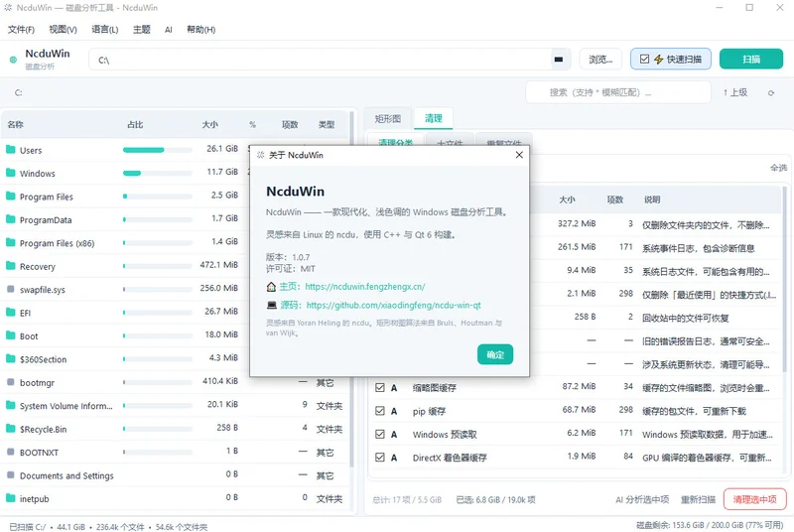The width and height of the screenshot is (794, 532).
Task: Open the path dropdown arrow
Action: [559, 60]
